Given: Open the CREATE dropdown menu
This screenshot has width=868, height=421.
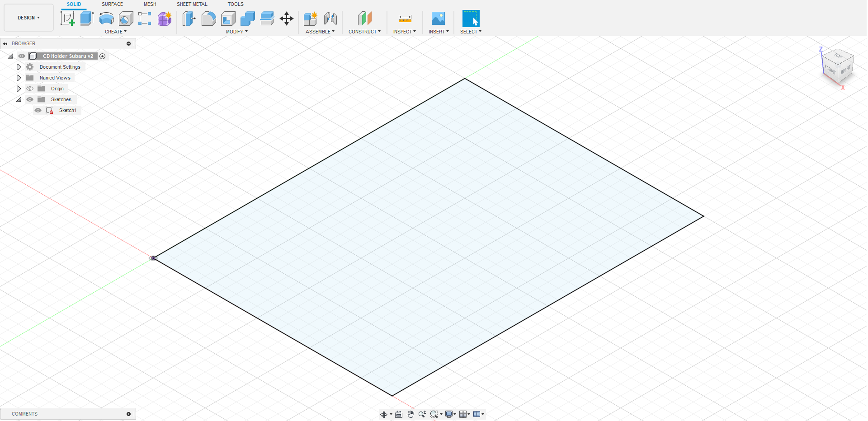Looking at the screenshot, I should click(116, 32).
